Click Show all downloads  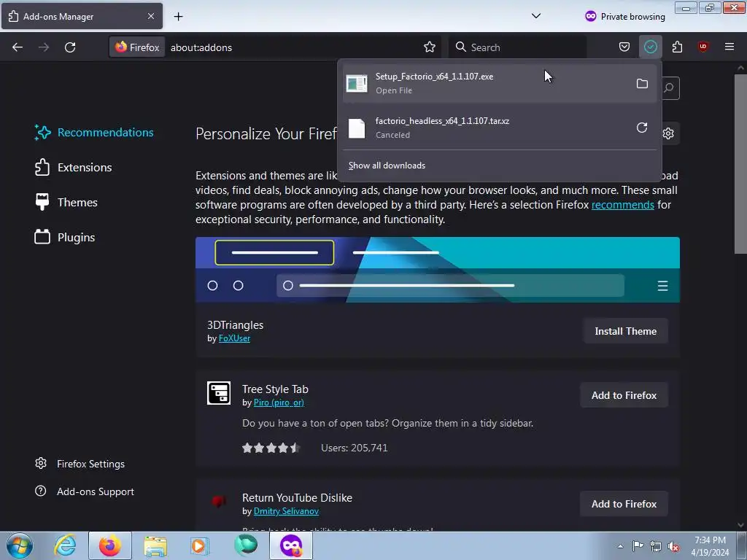[x=387, y=166]
